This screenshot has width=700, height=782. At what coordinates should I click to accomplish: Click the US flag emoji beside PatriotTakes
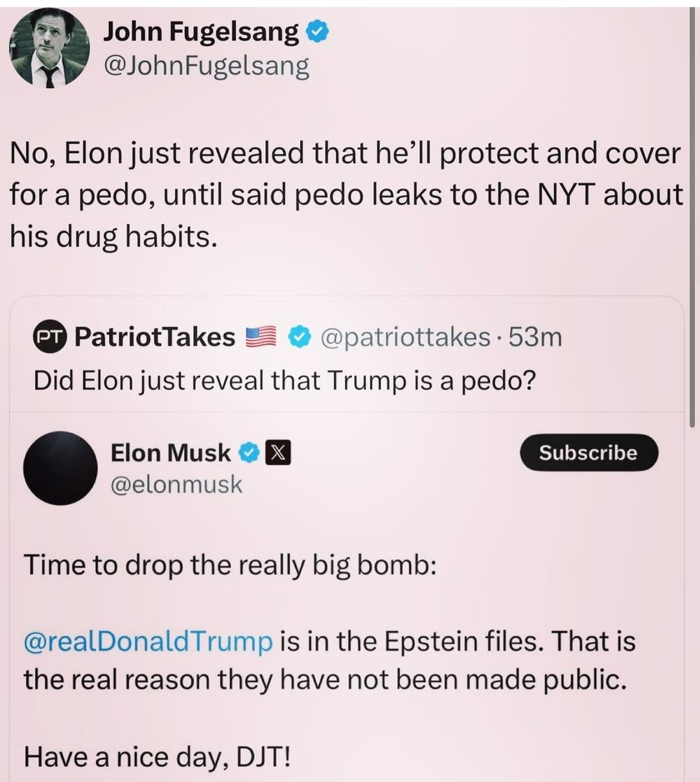pos(260,337)
